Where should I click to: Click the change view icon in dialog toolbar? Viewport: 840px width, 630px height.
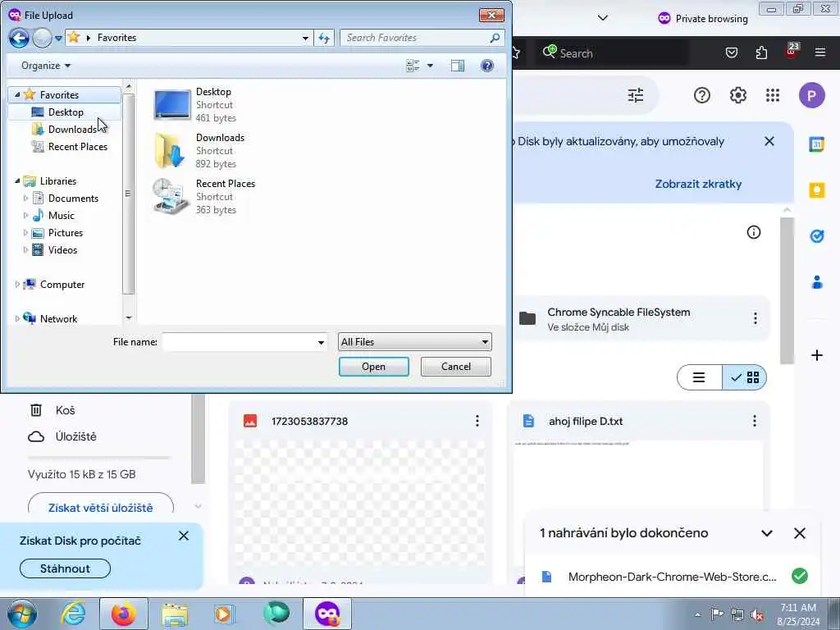point(413,66)
